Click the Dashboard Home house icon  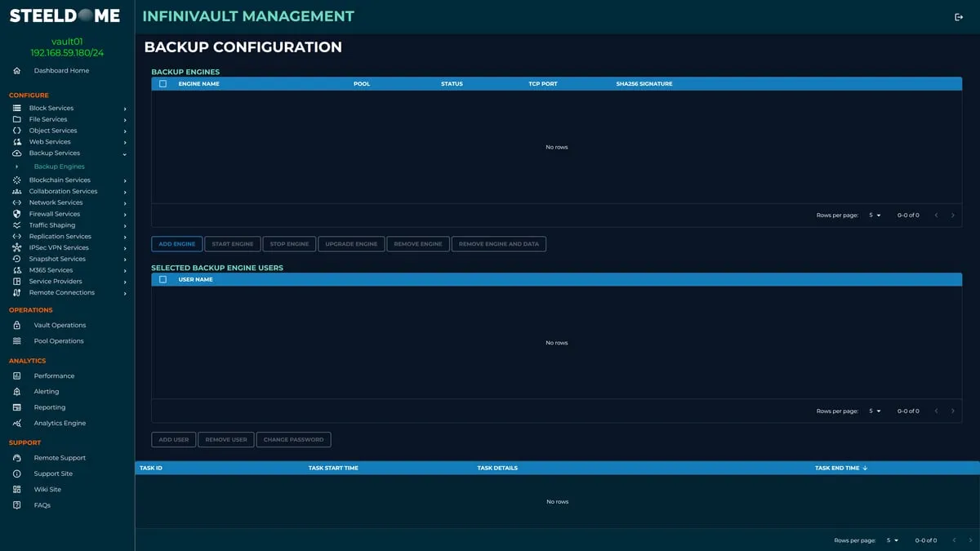16,70
